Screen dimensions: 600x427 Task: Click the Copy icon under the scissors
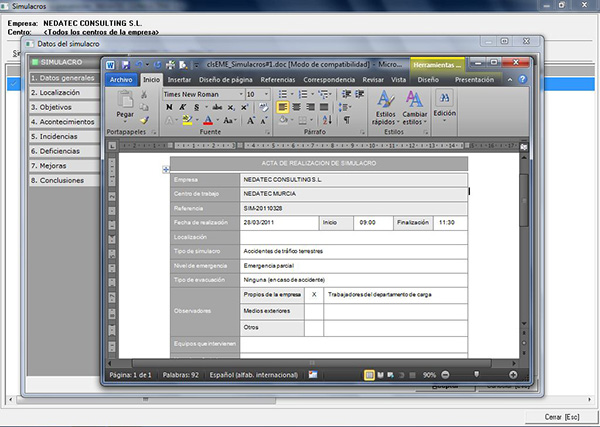tap(144, 107)
